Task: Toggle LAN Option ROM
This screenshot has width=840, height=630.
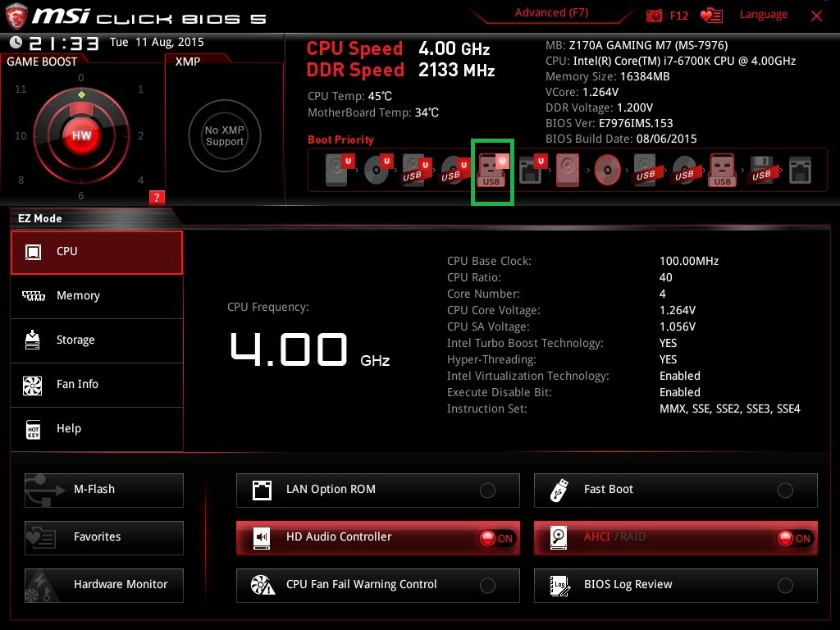Action: point(377,491)
